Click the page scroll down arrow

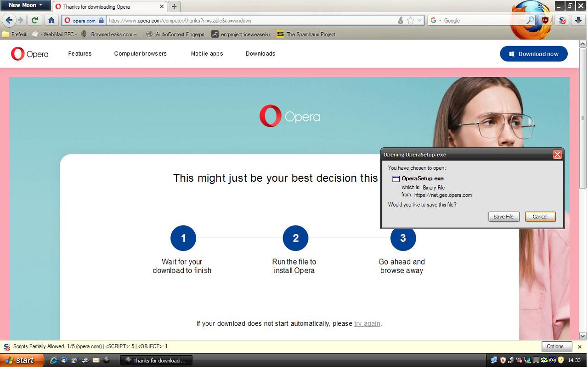point(583,336)
